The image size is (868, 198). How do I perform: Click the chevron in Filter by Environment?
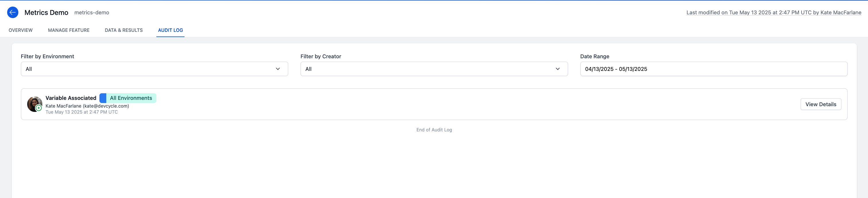click(x=278, y=69)
